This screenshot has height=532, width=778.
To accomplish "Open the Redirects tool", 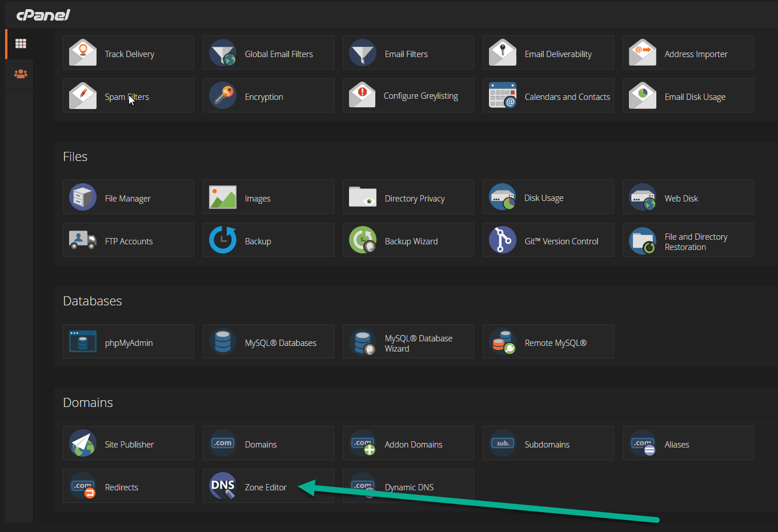I will [x=121, y=487].
